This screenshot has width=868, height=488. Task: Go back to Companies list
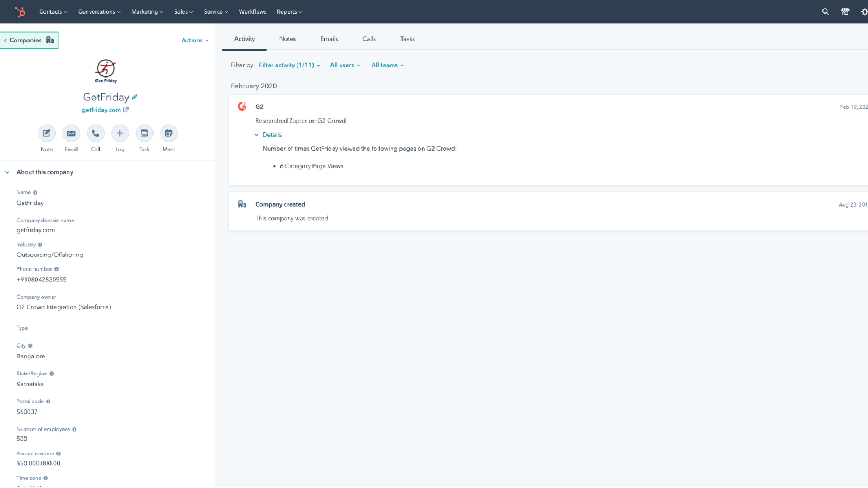(x=29, y=40)
